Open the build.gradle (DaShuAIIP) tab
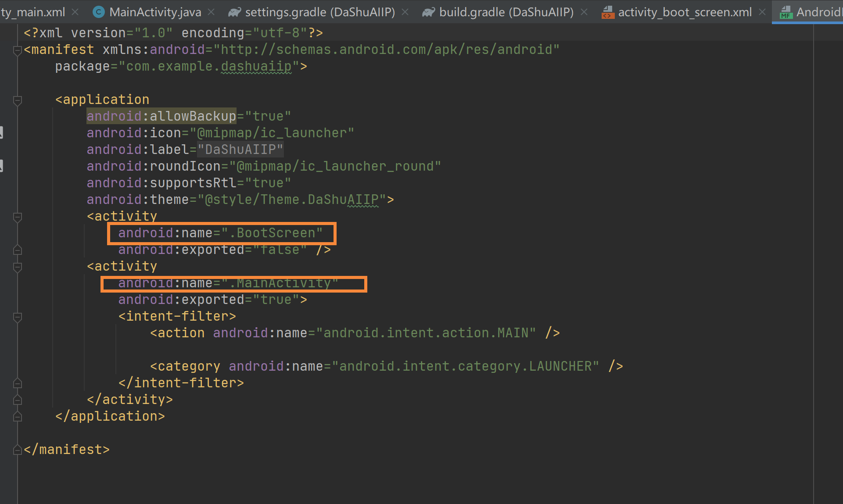The width and height of the screenshot is (843, 504). pos(506,12)
